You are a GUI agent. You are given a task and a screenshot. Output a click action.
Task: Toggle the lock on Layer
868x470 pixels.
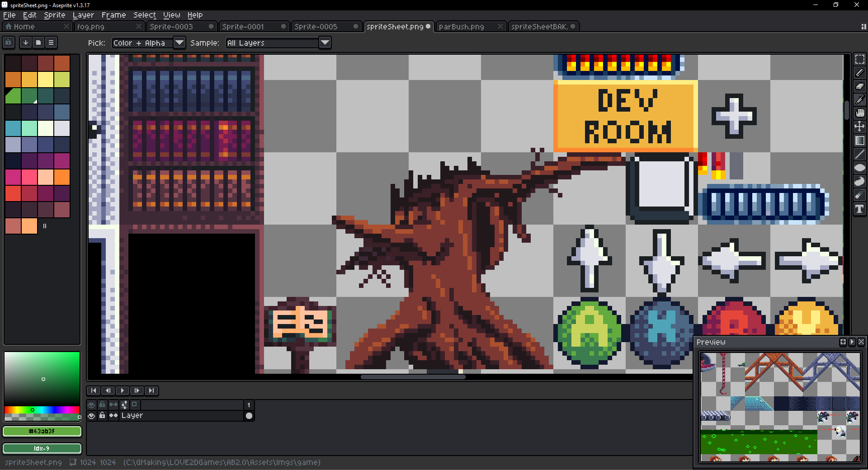coord(102,416)
